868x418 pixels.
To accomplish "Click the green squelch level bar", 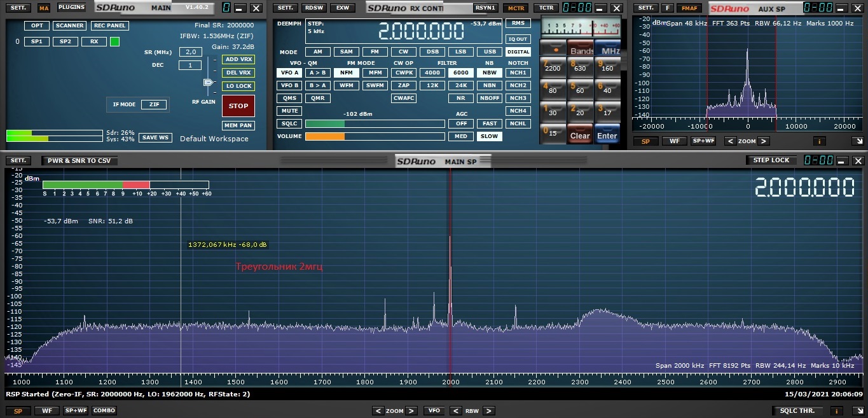I will 325,123.
